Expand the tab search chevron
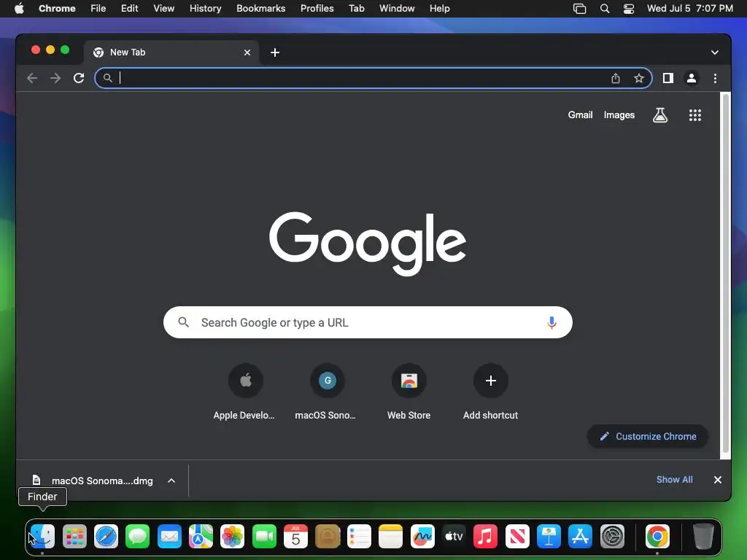Screen dimensions: 747x560 click(715, 52)
